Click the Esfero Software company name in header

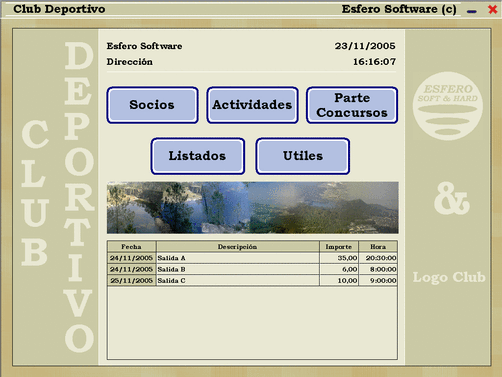point(144,46)
